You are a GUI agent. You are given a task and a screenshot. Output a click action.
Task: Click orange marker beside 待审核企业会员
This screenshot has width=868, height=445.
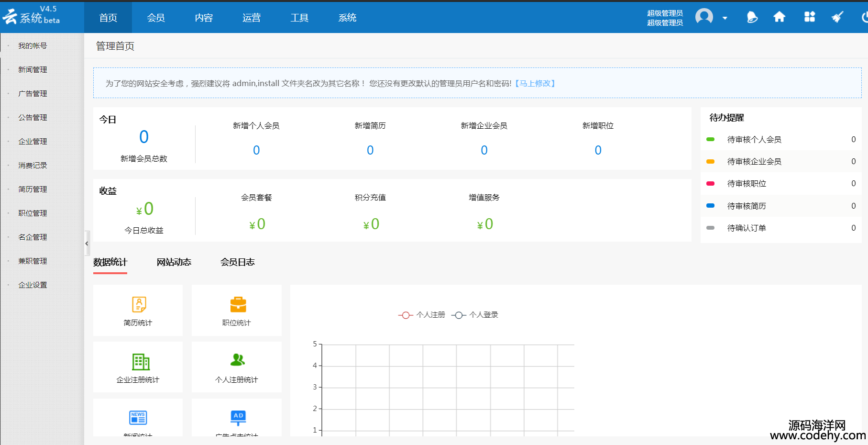pos(710,162)
